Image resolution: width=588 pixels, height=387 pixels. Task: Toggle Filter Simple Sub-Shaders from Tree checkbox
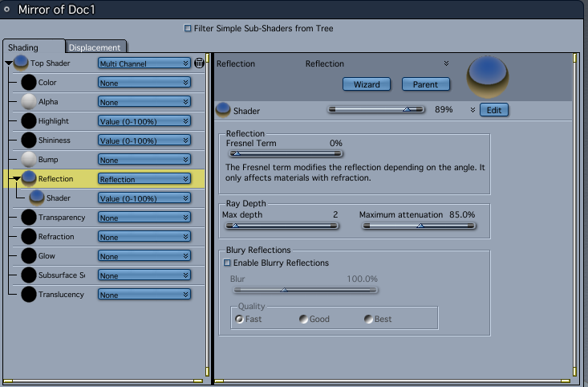(188, 28)
